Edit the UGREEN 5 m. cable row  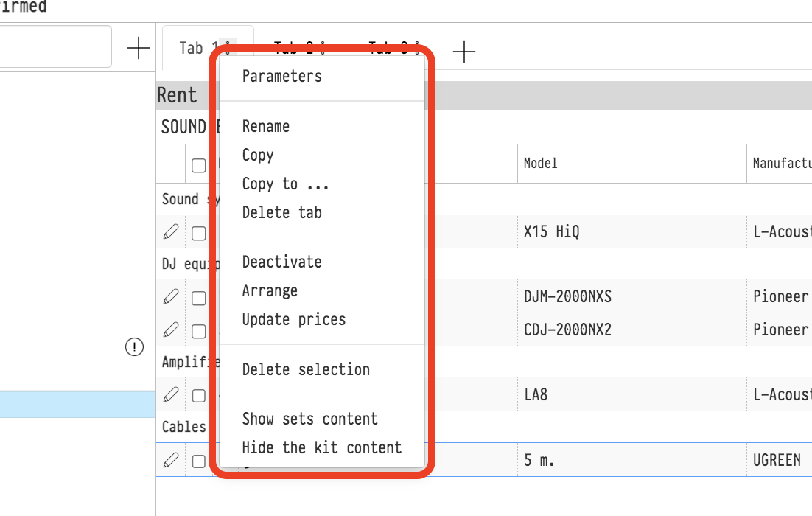point(170,461)
